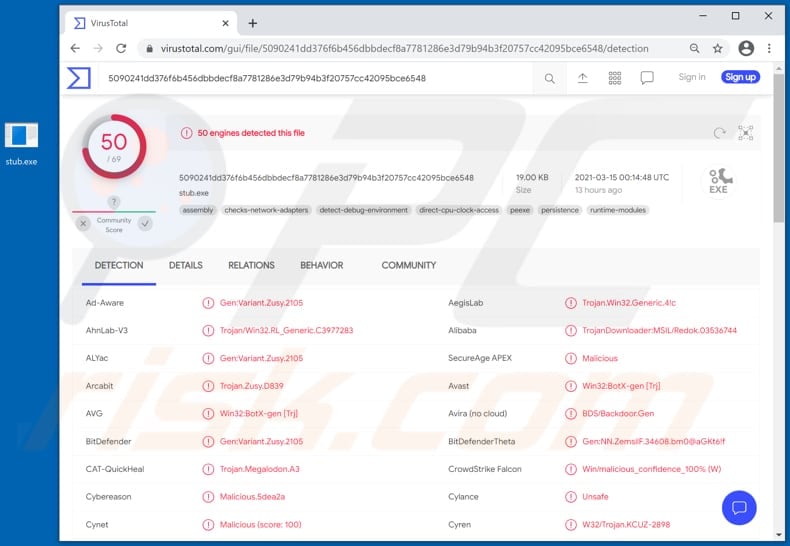Click the CrowdStrike Falcon engine name

(x=485, y=469)
